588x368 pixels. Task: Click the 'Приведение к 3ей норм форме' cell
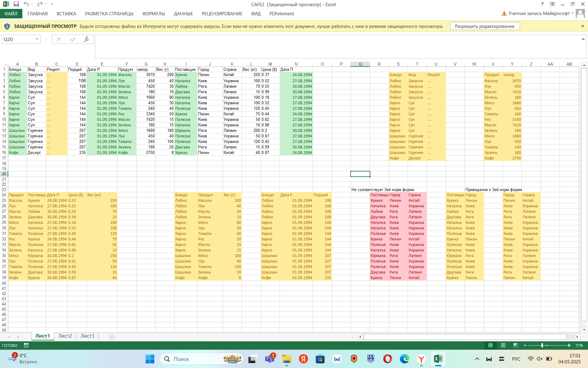coord(493,190)
